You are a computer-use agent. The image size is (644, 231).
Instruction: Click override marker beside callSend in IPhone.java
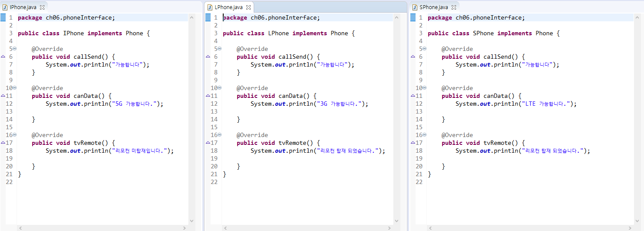(3, 57)
